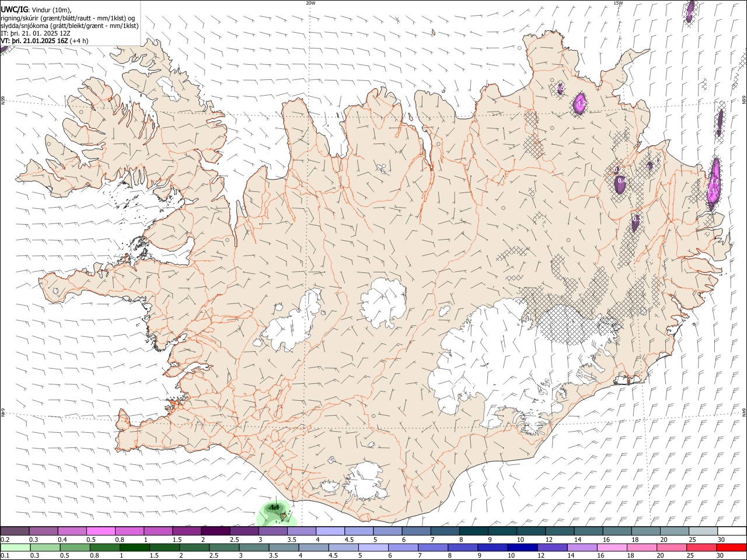Select the deep blue swatch labeled 10, lower legend
747x560 pixels.
click(x=522, y=547)
